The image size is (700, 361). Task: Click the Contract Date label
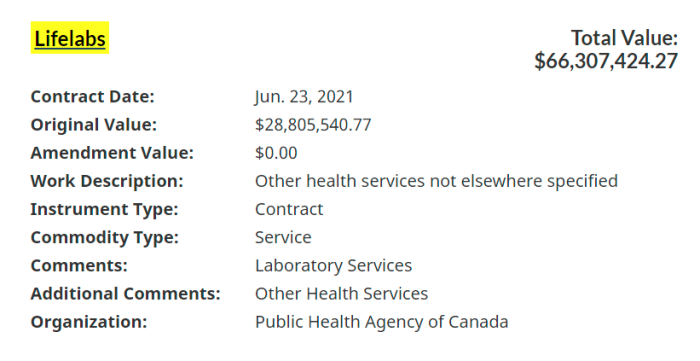click(92, 97)
